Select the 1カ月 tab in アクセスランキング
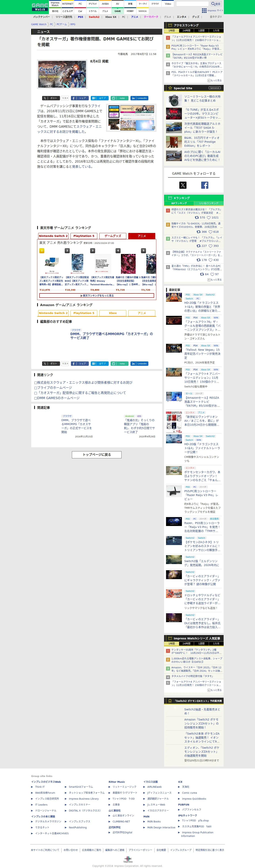255x868 pixels. coord(216,31)
